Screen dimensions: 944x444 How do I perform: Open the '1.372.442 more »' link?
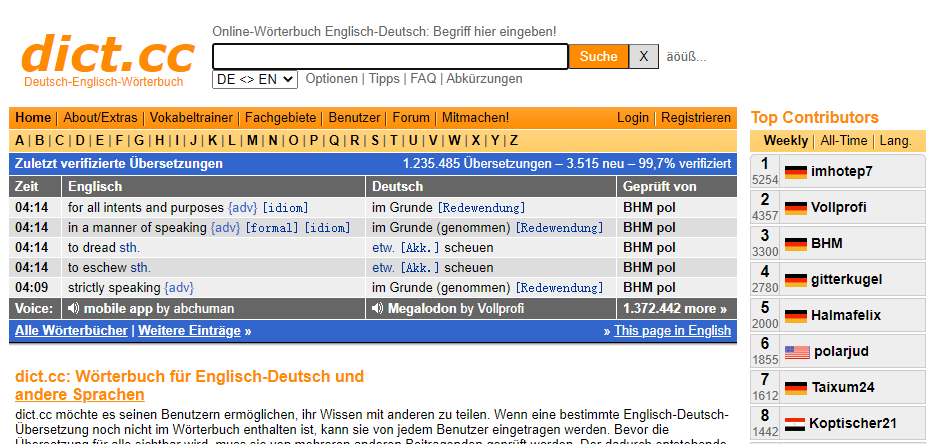pos(675,309)
